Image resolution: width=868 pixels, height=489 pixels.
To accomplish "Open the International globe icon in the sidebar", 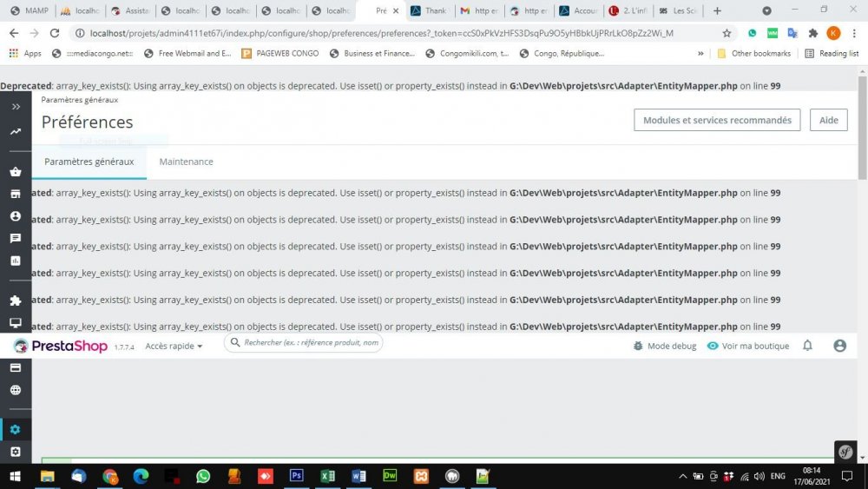I will (x=16, y=390).
